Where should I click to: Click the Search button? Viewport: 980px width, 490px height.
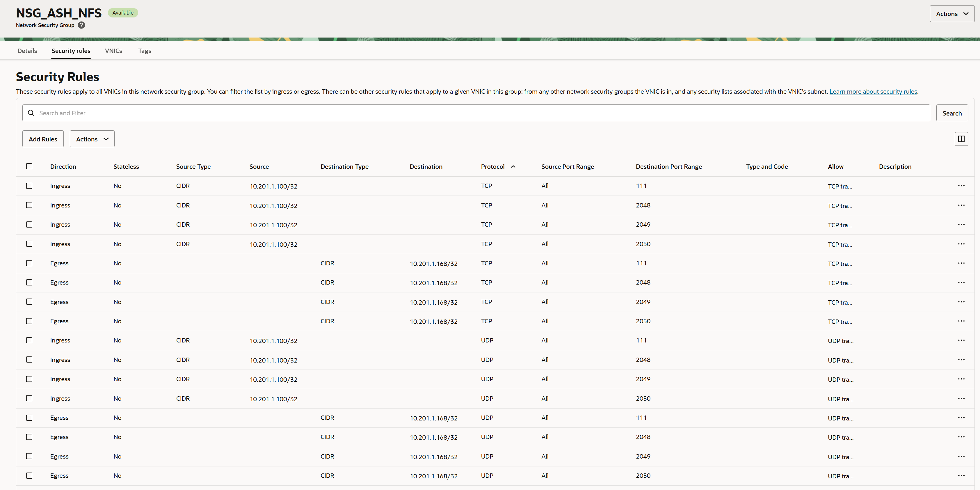pyautogui.click(x=952, y=113)
